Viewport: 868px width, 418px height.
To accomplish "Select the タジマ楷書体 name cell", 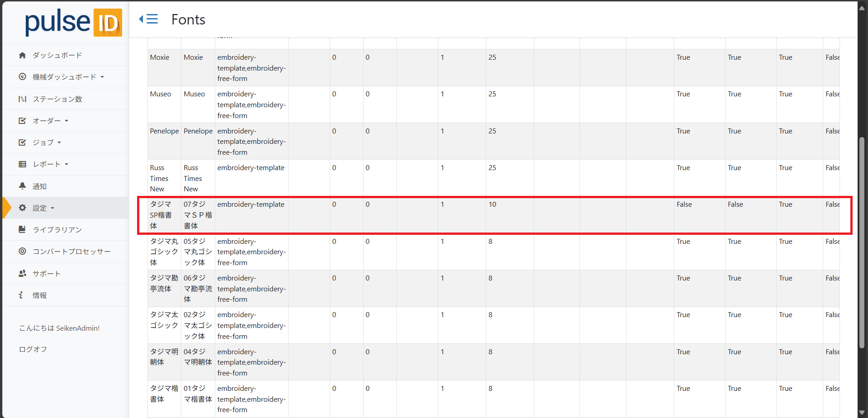I will click(x=164, y=399).
